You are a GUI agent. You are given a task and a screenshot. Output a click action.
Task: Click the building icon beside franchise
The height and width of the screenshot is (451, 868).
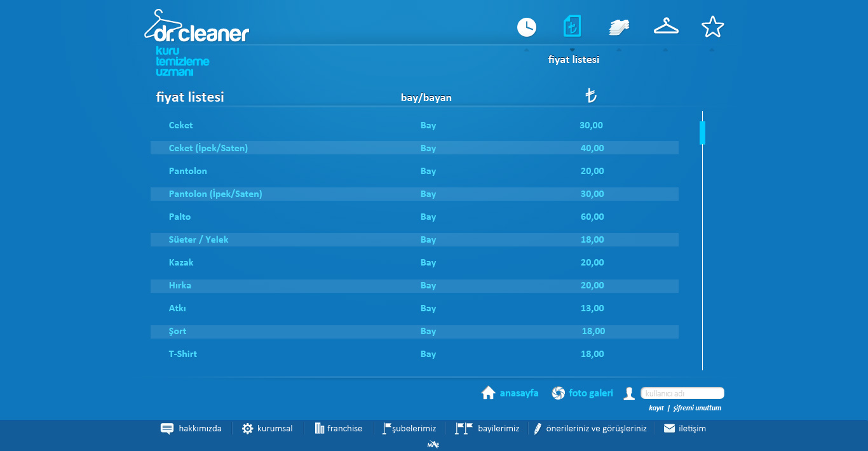320,429
